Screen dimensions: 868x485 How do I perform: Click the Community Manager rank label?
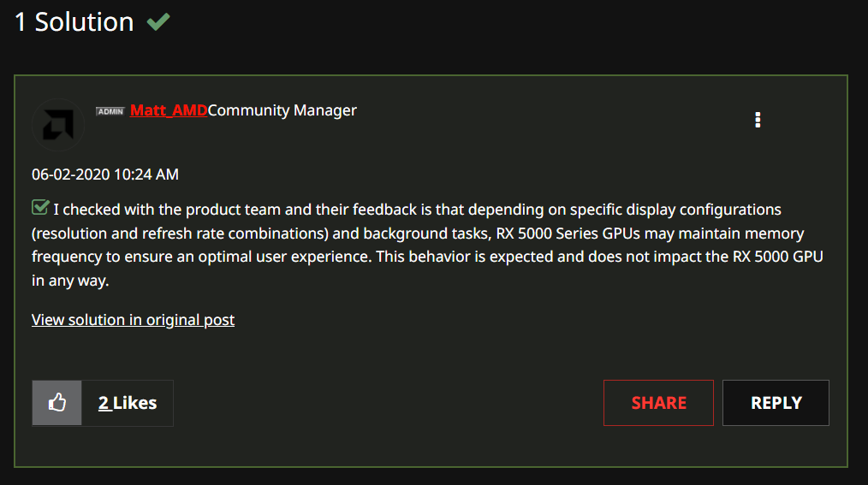(282, 110)
